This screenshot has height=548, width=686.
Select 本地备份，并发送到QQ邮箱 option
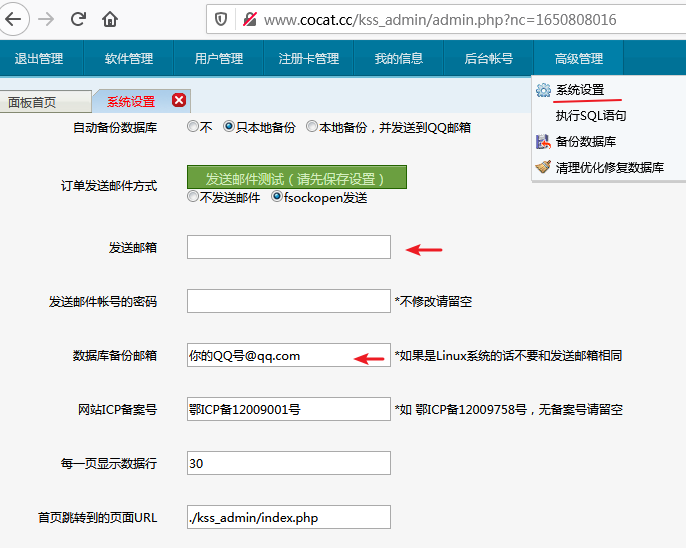312,126
